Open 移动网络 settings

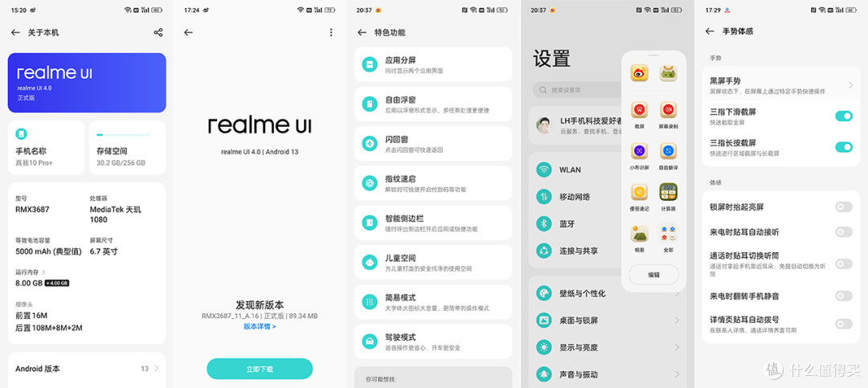pyautogui.click(x=575, y=197)
